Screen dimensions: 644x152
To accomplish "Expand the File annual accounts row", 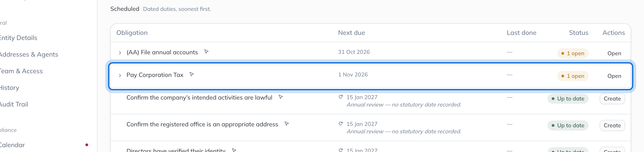I will 120,53.
